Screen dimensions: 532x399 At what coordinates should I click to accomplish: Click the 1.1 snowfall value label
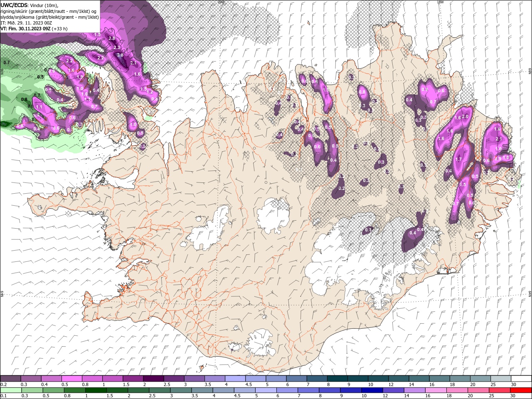click(39, 107)
